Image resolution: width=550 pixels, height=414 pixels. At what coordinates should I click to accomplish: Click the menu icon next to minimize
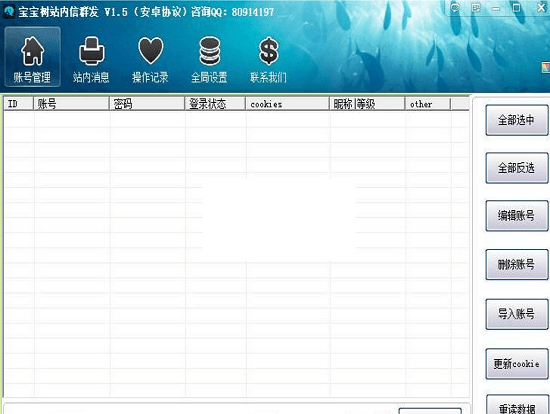pos(476,7)
